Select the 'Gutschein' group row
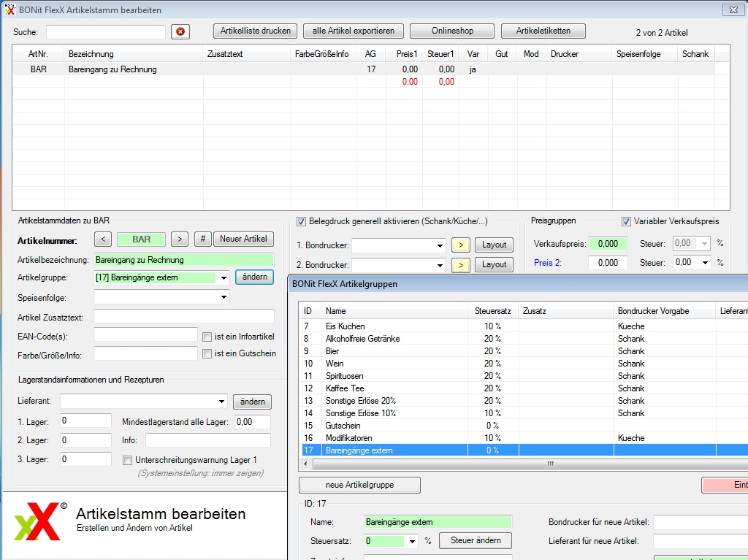748x560 pixels. point(523,426)
